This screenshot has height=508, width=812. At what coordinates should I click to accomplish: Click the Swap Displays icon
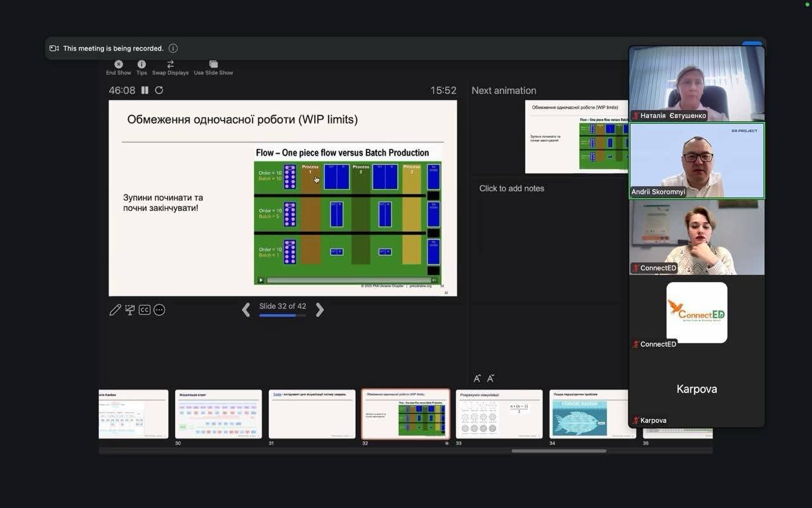tap(170, 64)
